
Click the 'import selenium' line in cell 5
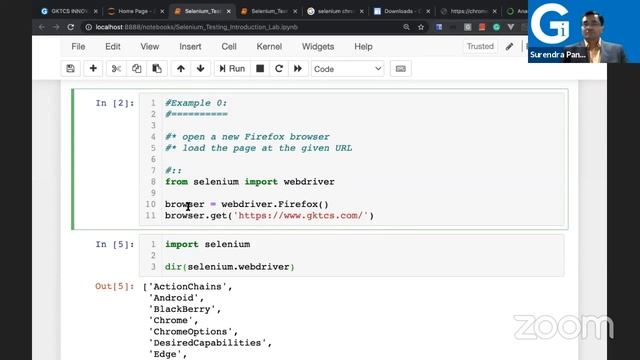click(x=207, y=244)
